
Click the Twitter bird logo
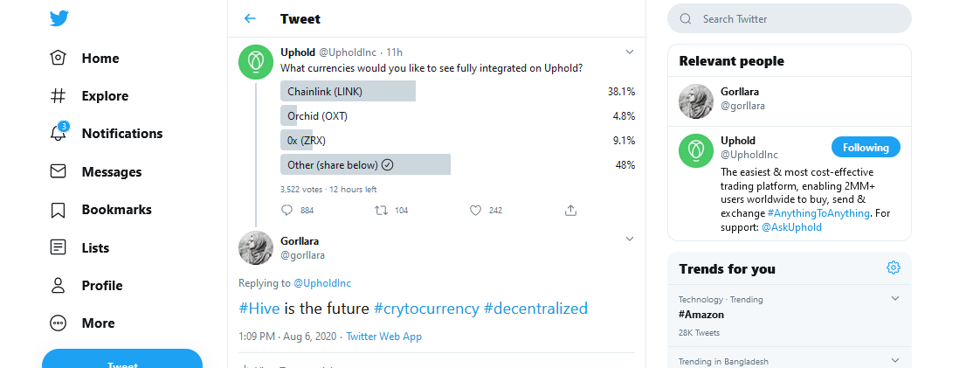pyautogui.click(x=59, y=18)
